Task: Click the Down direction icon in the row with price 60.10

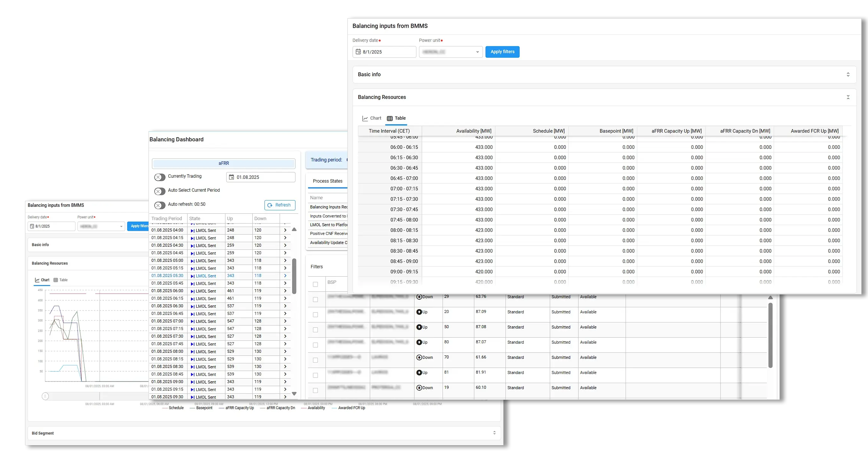Action: (x=419, y=388)
